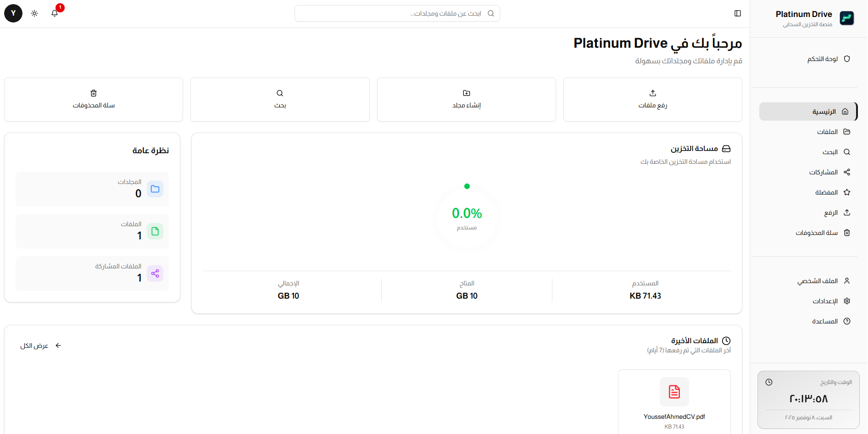Toggle the sidebar panel icon
868x434 pixels.
pyautogui.click(x=738, y=13)
